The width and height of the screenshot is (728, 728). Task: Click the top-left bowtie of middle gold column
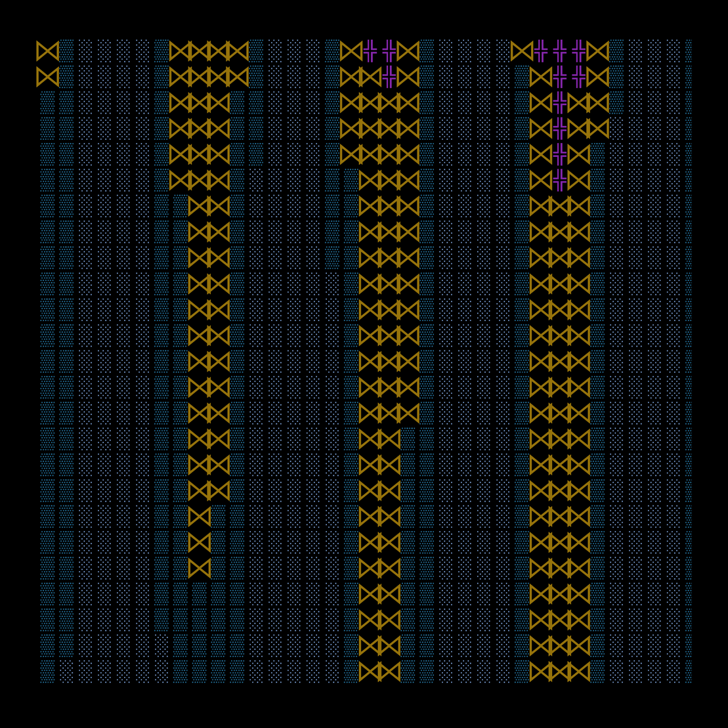tap(351, 51)
